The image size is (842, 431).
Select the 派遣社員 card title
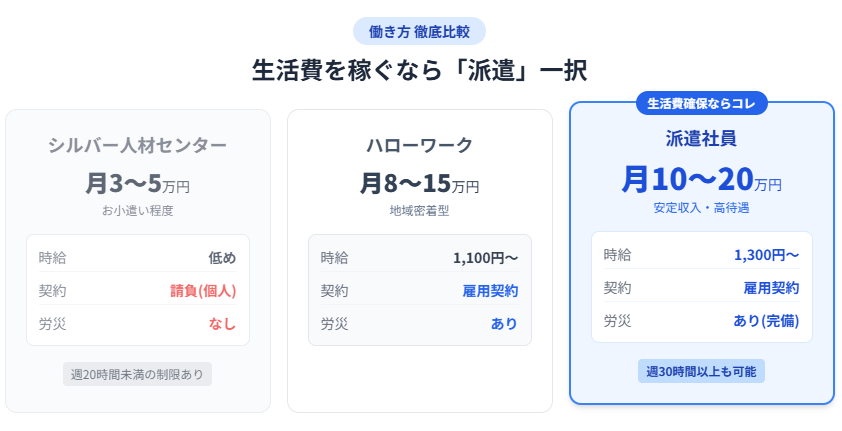pos(701,138)
